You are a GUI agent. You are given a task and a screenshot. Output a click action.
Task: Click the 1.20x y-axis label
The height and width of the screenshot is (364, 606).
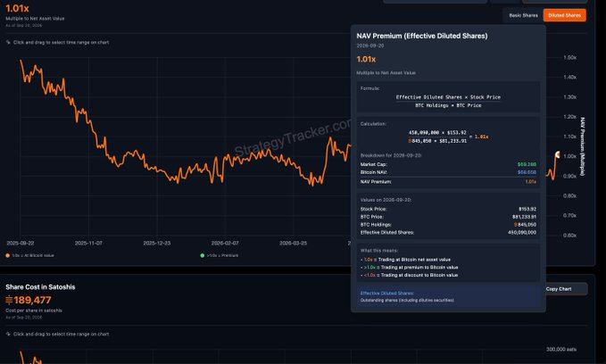pos(569,117)
